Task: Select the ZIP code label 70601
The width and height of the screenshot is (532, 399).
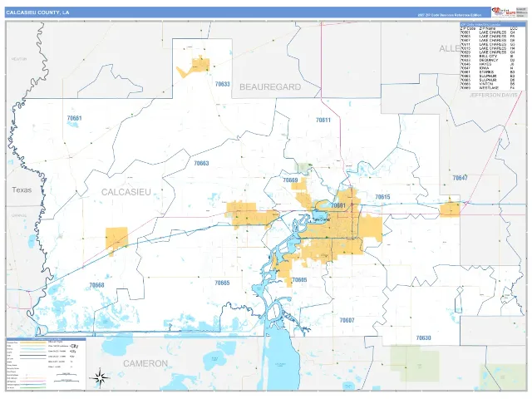Action: click(338, 205)
